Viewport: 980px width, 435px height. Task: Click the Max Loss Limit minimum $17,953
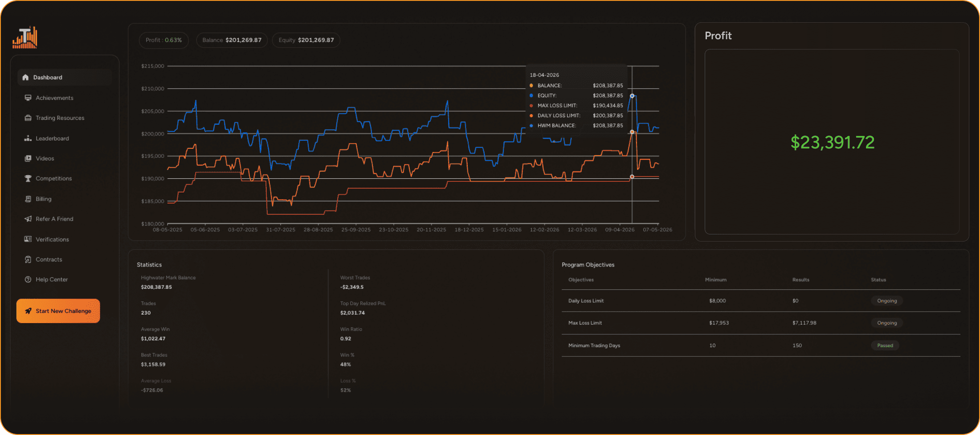click(719, 323)
